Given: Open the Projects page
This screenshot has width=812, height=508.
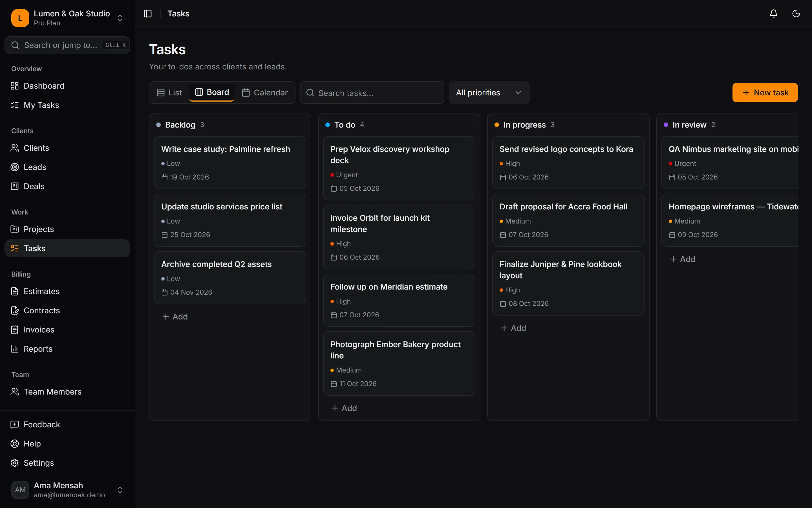Looking at the screenshot, I should point(67,229).
